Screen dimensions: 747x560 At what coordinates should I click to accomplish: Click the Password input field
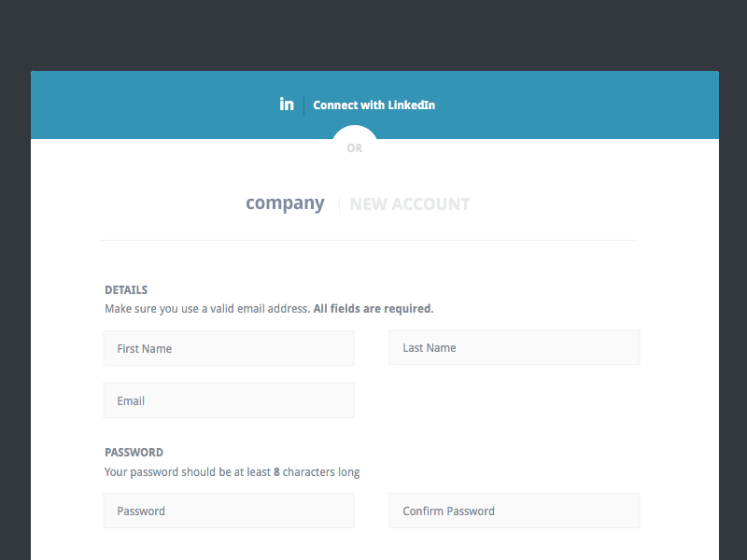click(228, 511)
